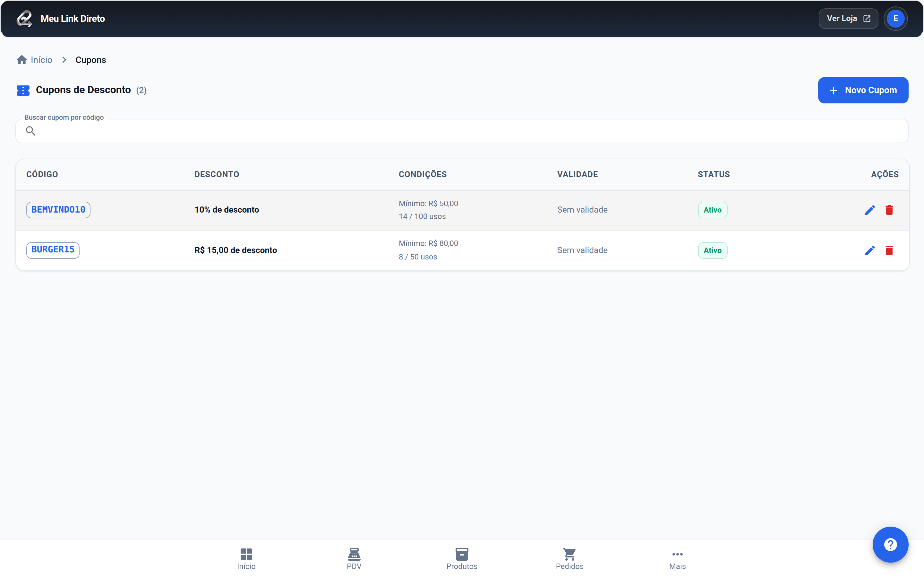Create a new coupon with Novo Cupom
Viewport: 924px width, 578px height.
click(863, 90)
